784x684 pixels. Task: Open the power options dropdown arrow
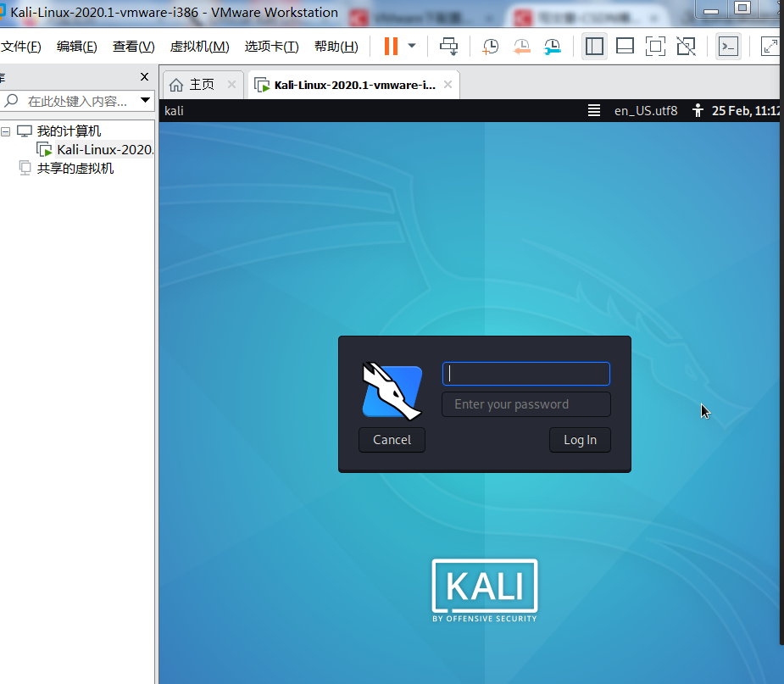[412, 46]
